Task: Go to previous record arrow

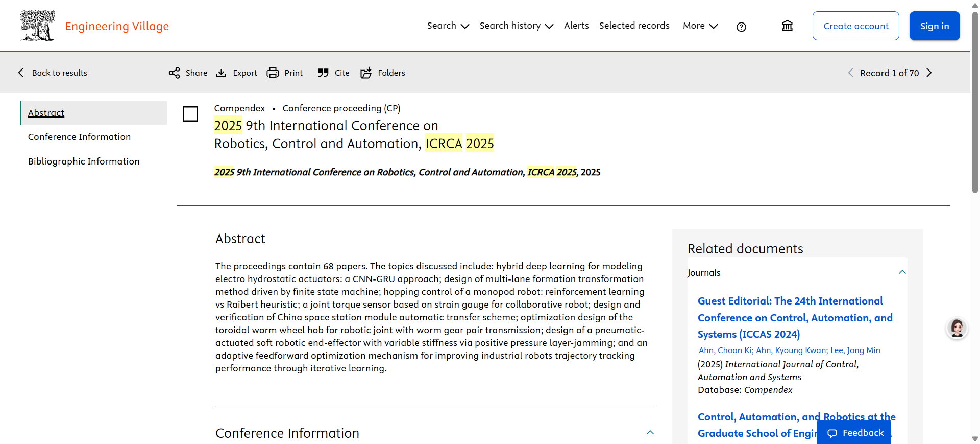Action: coord(850,73)
